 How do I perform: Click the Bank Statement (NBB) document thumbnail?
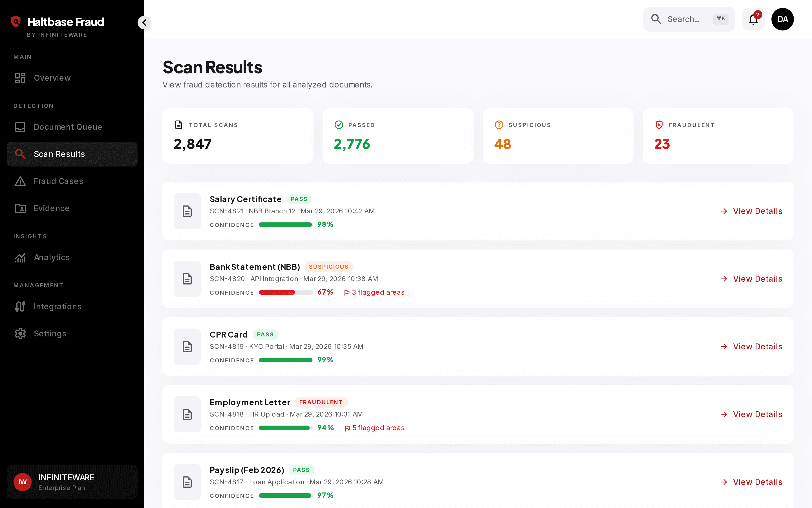pyautogui.click(x=187, y=279)
